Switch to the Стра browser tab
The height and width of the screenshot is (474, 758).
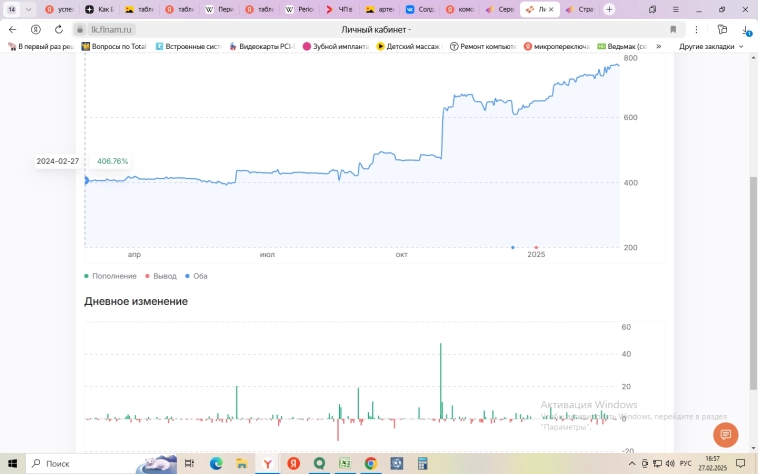(581, 9)
